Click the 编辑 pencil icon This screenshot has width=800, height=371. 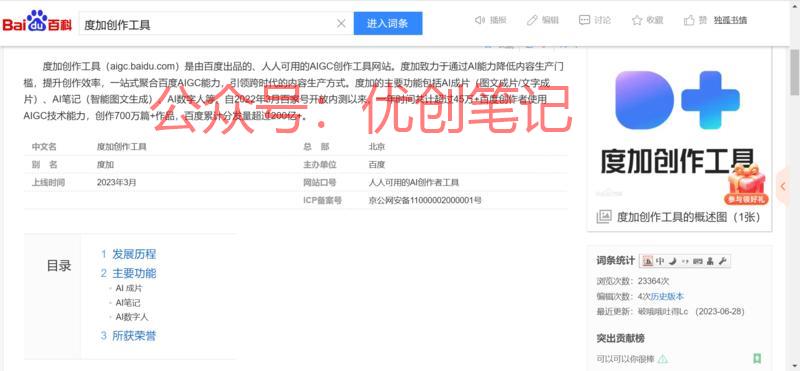pos(532,20)
